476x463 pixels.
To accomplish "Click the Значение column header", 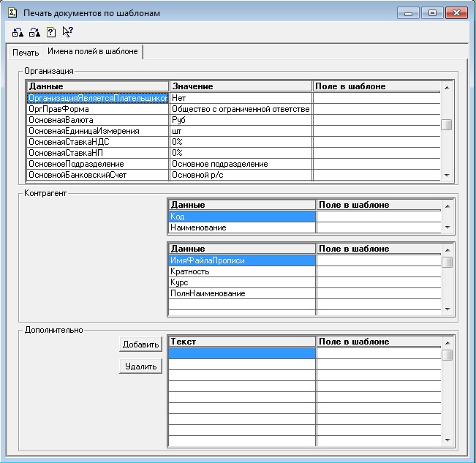I will (241, 86).
